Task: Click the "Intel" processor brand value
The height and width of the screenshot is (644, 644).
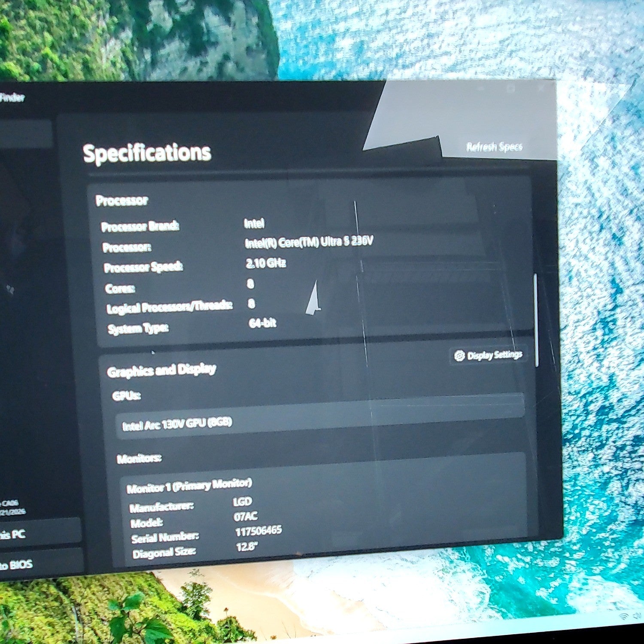Action: coord(254,223)
